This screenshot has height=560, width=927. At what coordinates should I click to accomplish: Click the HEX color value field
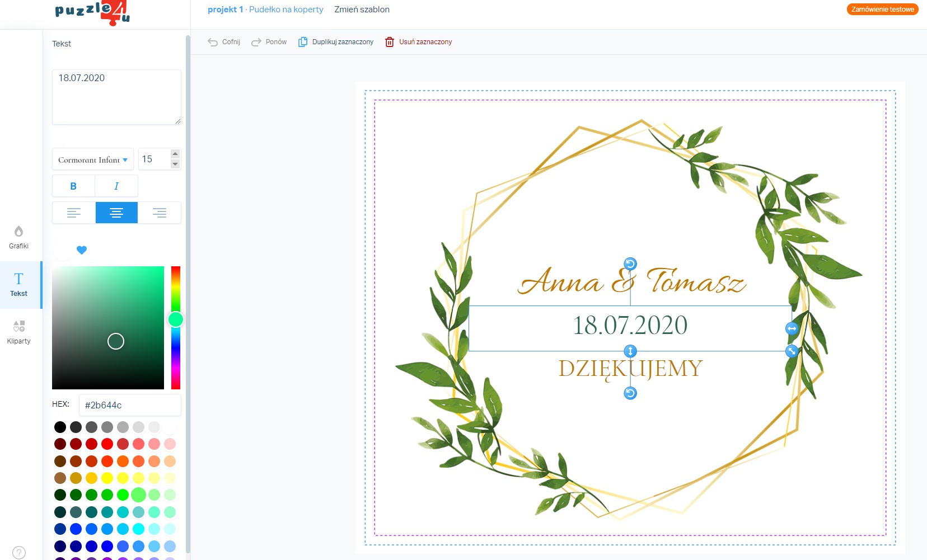(130, 405)
